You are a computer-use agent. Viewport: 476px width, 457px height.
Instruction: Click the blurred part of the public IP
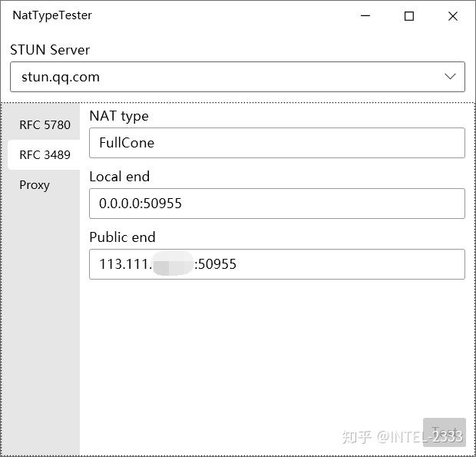click(x=173, y=264)
